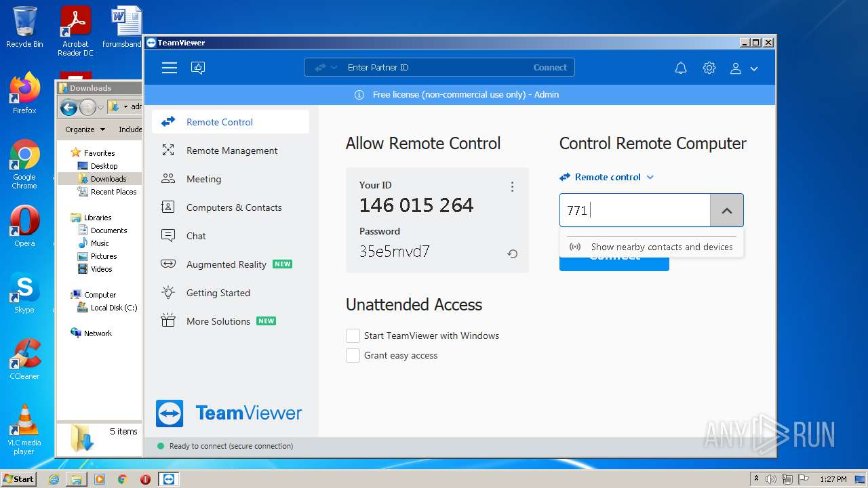This screenshot has height=488, width=868.
Task: Select Recycle Bin desktop icon
Action: pos(24,27)
